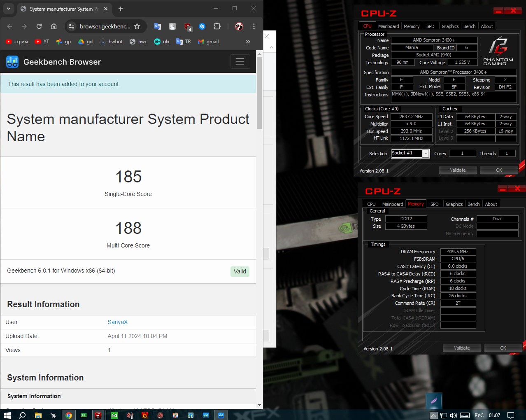Open Bench tab in bottom CPU-Z window
Image resolution: width=526 pixels, height=420 pixels.
(x=474, y=204)
